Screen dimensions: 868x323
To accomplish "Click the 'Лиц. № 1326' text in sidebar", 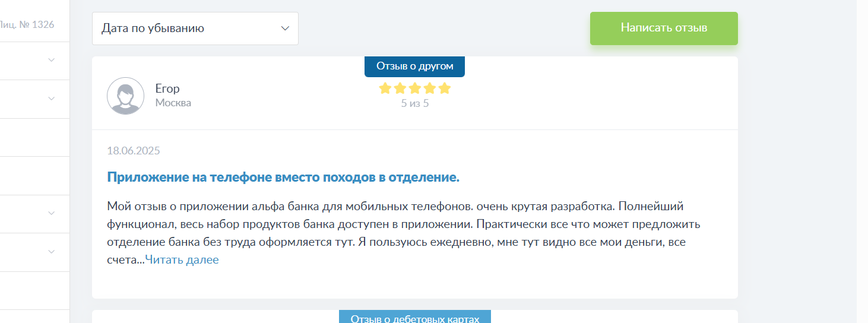I will [x=27, y=24].
